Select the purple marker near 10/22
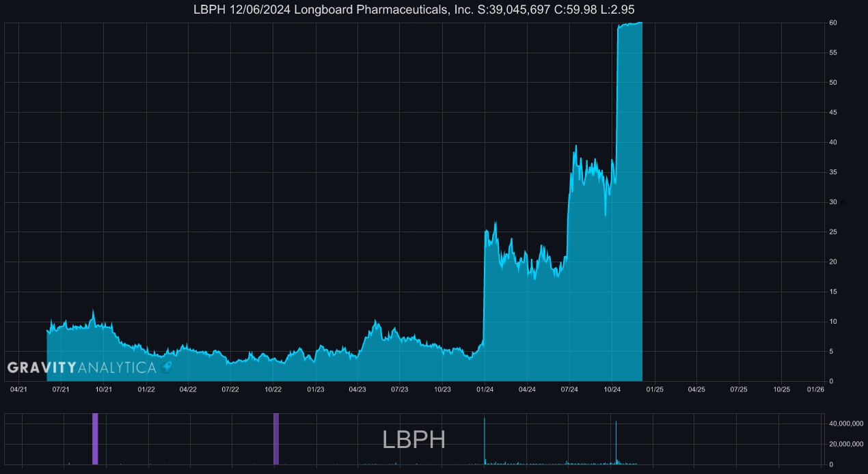 tap(276, 438)
